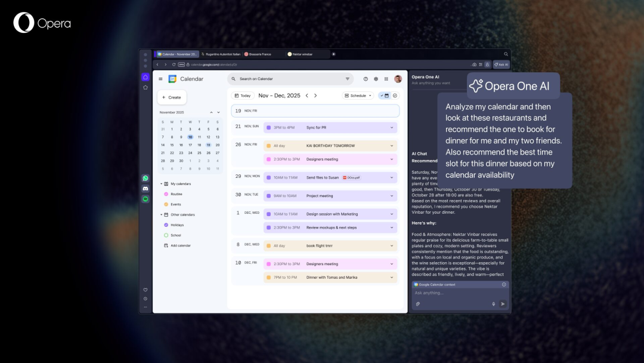Open the Schedule view dropdown
Screen dimensions: 644x363
tap(359, 96)
